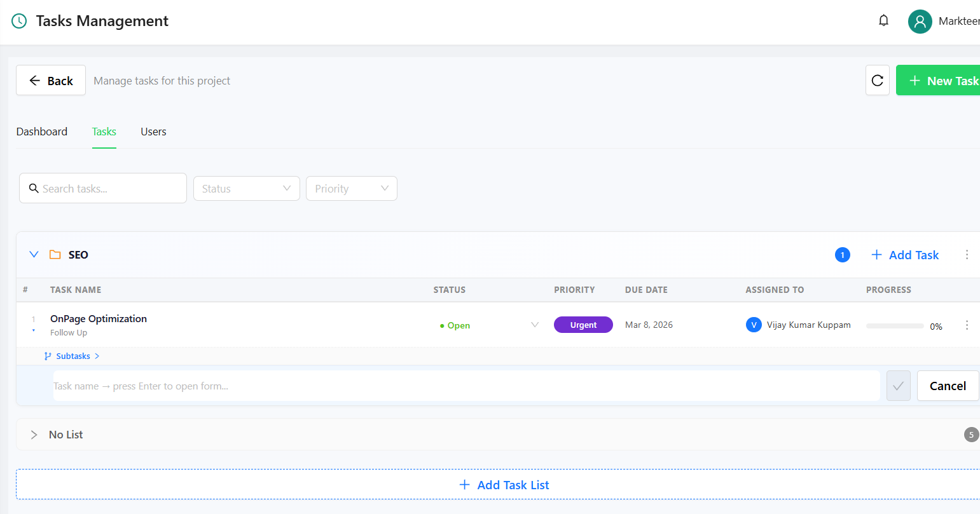
Task: Confirm new task with the checkmark icon
Action: [898, 385]
